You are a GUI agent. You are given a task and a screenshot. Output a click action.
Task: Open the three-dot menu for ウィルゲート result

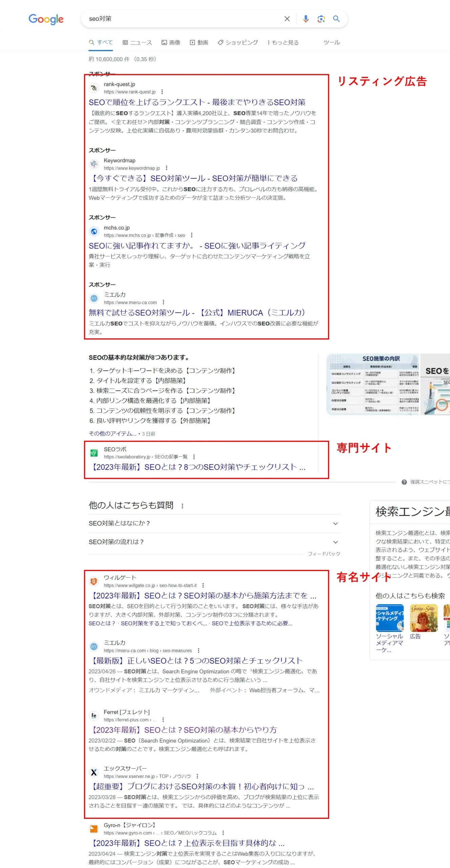coord(203,586)
